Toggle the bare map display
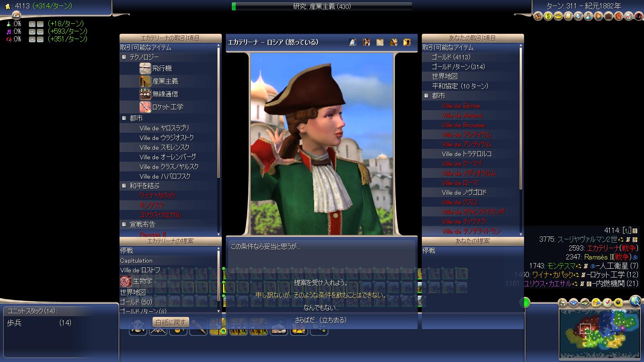This screenshot has height=362, width=644. pos(585,302)
